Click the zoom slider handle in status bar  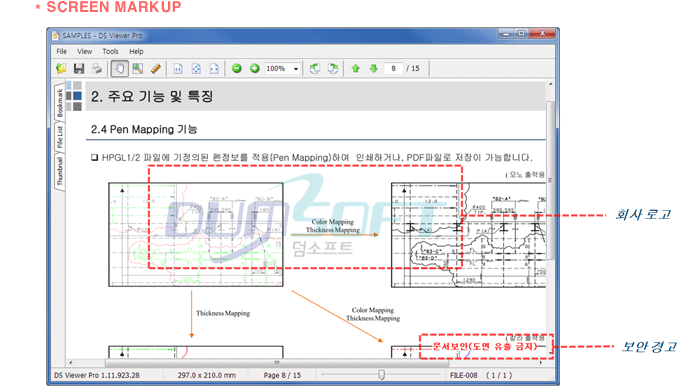pyautogui.click(x=381, y=375)
